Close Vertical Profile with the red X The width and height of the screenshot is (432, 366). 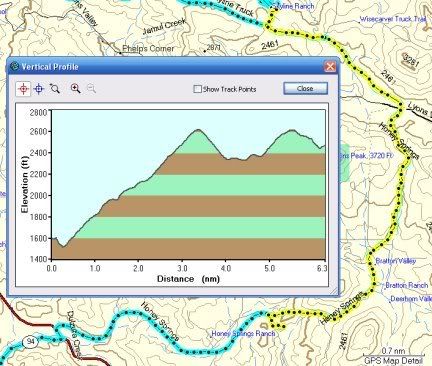pyautogui.click(x=330, y=67)
